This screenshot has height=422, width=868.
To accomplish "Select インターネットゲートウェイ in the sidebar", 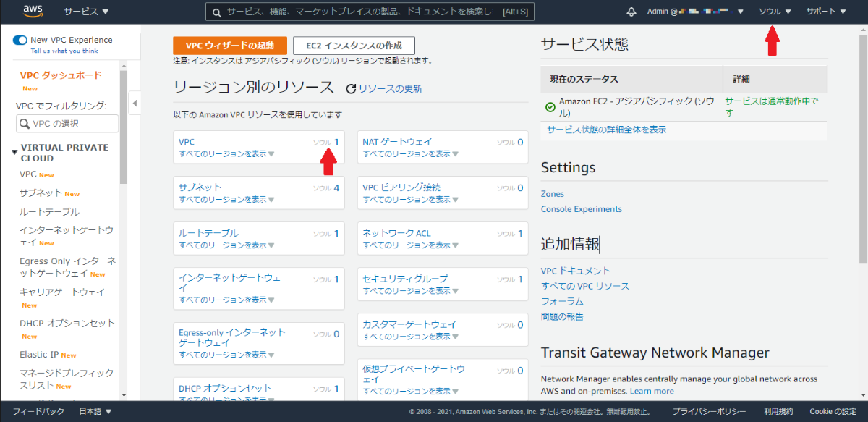I will click(x=67, y=236).
